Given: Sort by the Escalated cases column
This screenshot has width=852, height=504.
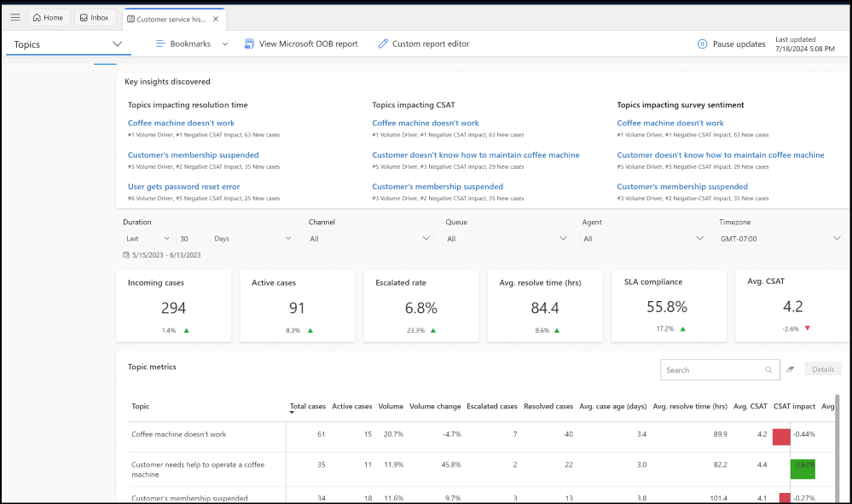Looking at the screenshot, I should click(492, 406).
